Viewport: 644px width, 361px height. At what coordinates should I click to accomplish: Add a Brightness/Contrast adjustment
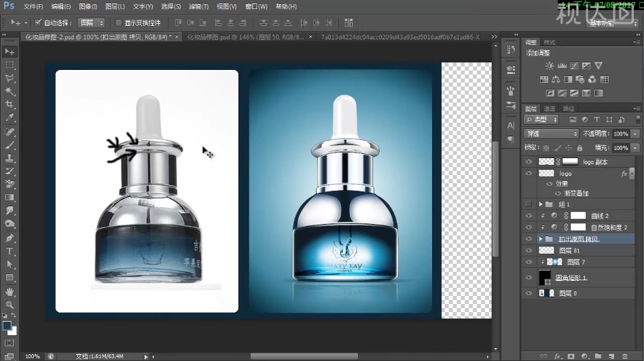coord(550,66)
